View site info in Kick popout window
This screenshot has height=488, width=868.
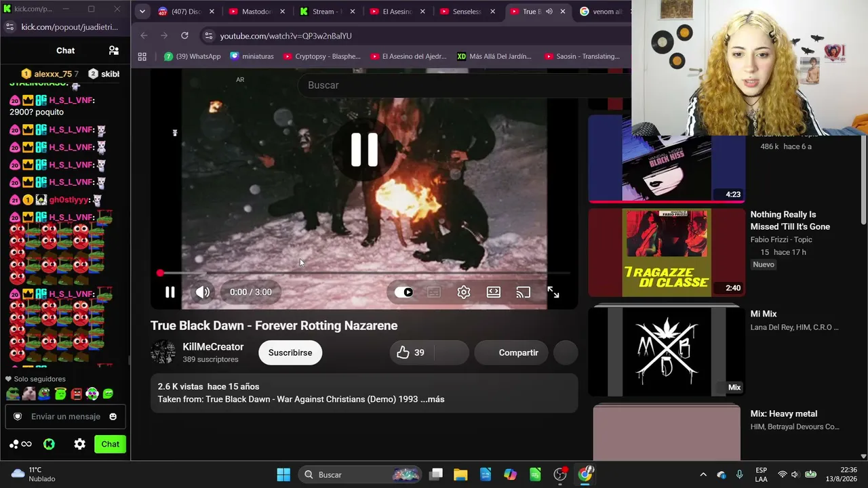click(x=9, y=27)
